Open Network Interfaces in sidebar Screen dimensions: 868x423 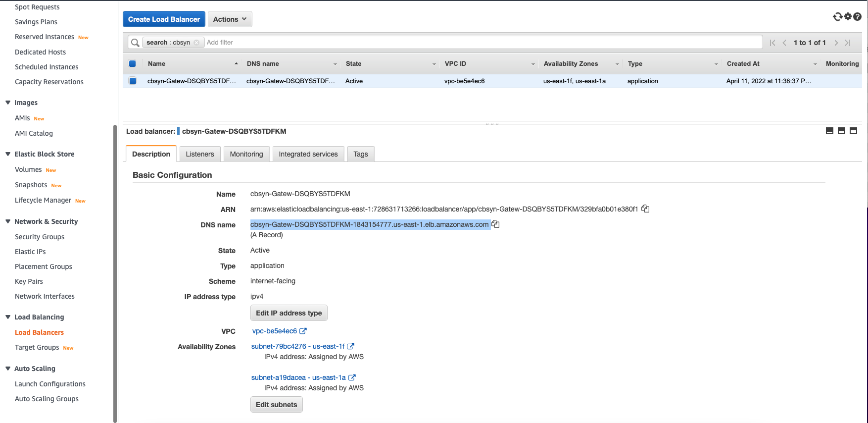(x=45, y=296)
